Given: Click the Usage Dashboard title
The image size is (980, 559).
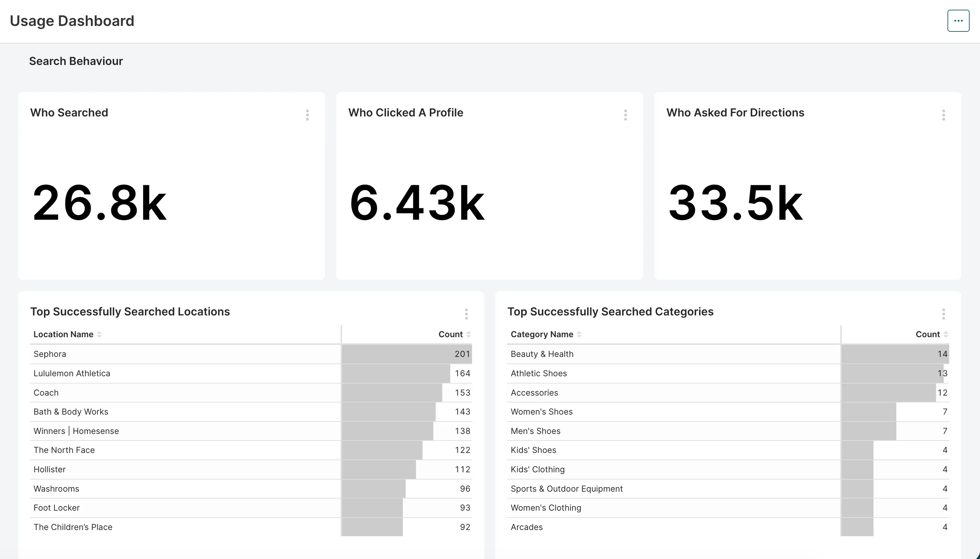Looking at the screenshot, I should coord(72,20).
